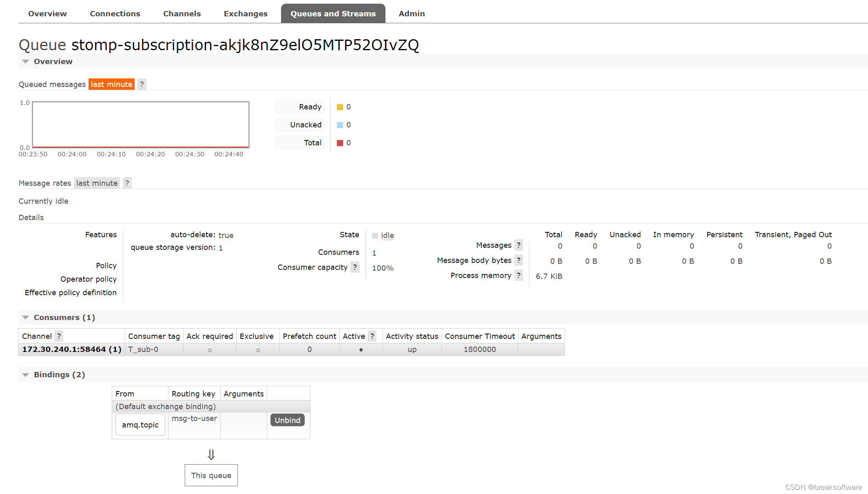The image size is (868, 494).
Task: Click the Ack required circle for T_sub-0
Action: click(209, 349)
